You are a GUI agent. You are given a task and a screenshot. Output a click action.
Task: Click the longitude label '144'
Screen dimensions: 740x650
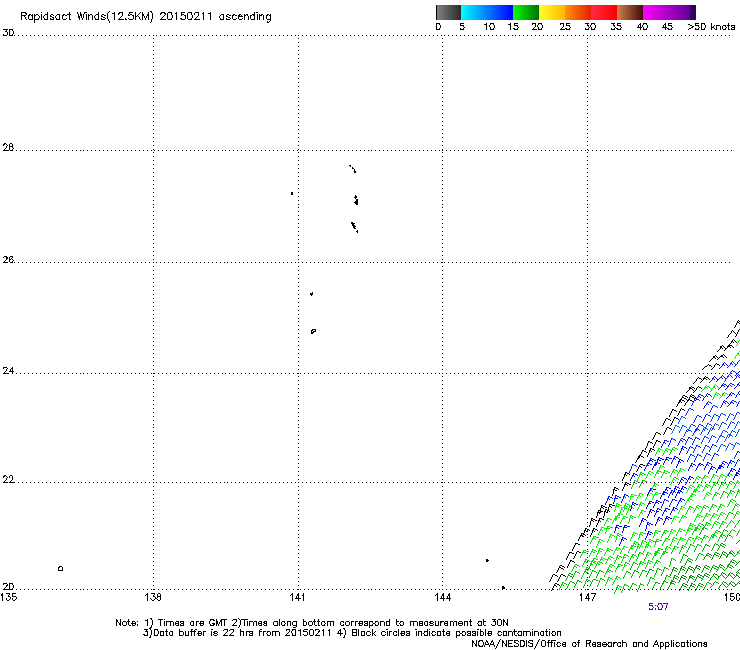coord(442,597)
